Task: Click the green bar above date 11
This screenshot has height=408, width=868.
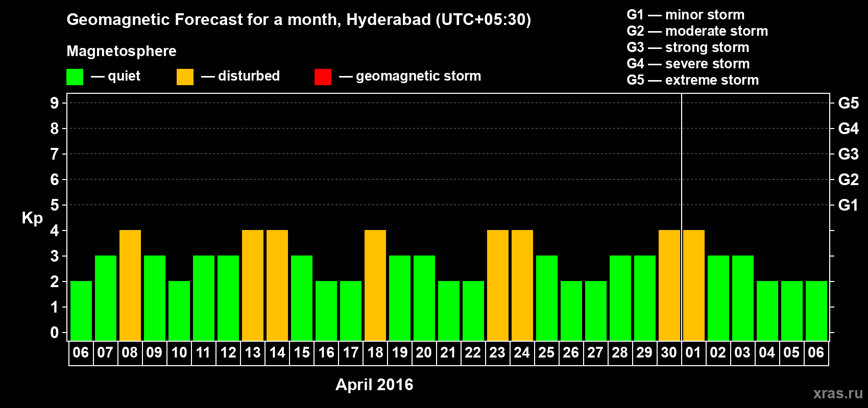Action: coord(204,298)
